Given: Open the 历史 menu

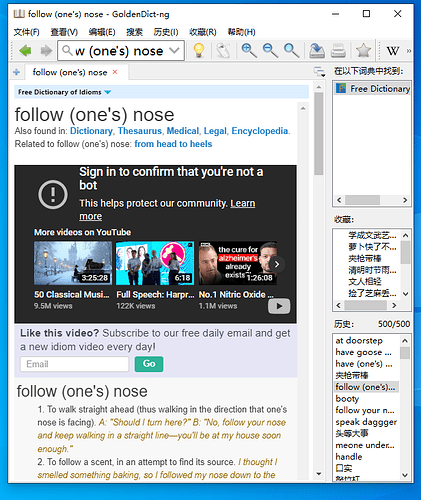Looking at the screenshot, I should [166, 32].
